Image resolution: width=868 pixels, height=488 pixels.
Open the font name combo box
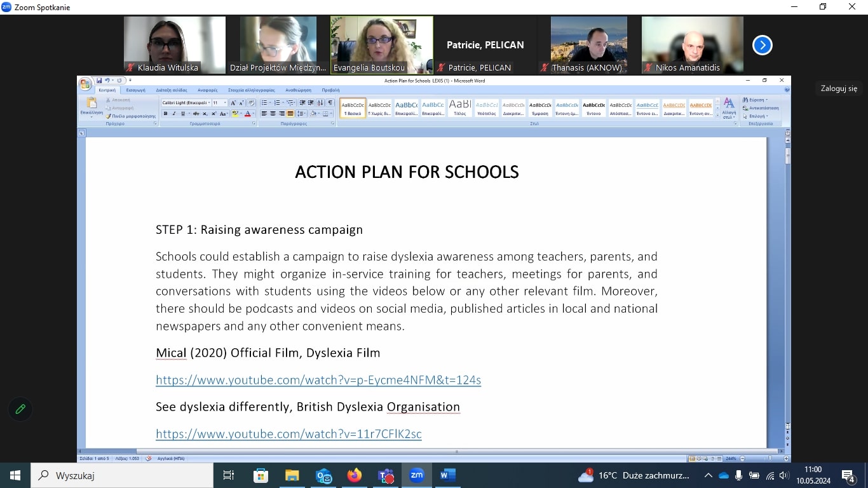[x=186, y=103]
